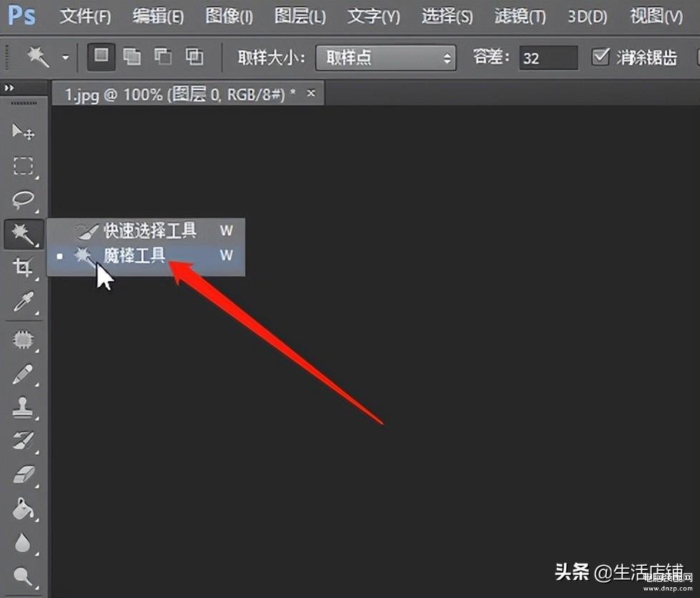This screenshot has height=598, width=700.
Task: Choose Add to selection mode button
Action: [x=132, y=57]
